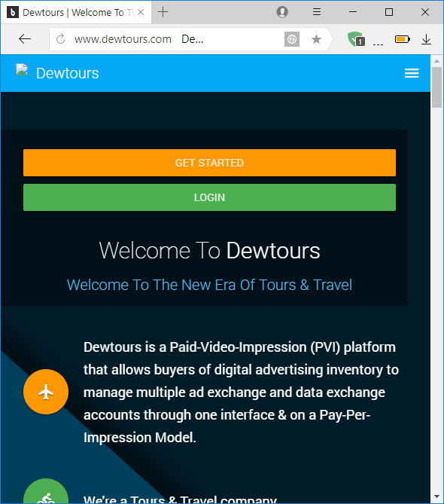Click the New Era Of Tours & Travel subtitle
Screen dimensions: 444x504
[x=209, y=285]
